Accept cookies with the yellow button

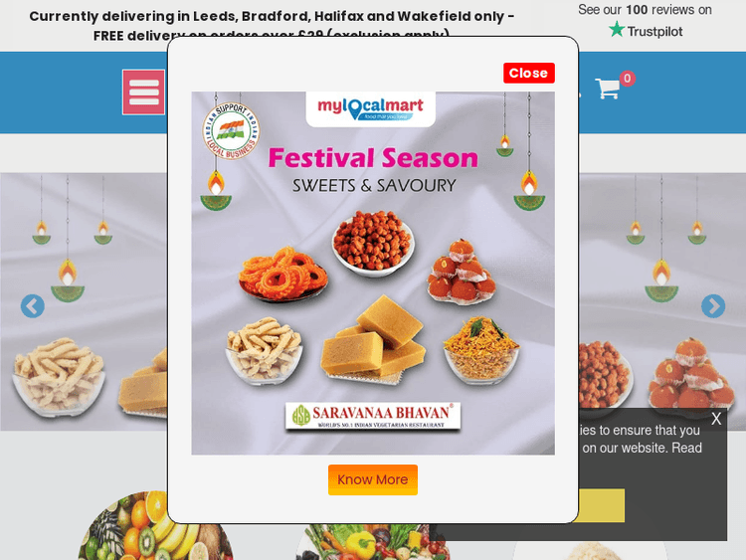601,505
